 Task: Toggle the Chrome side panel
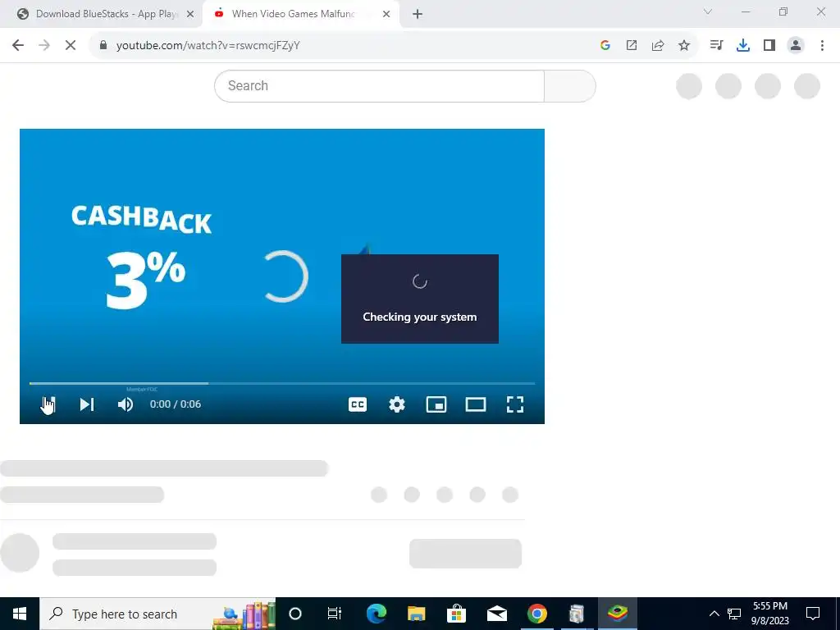click(769, 46)
